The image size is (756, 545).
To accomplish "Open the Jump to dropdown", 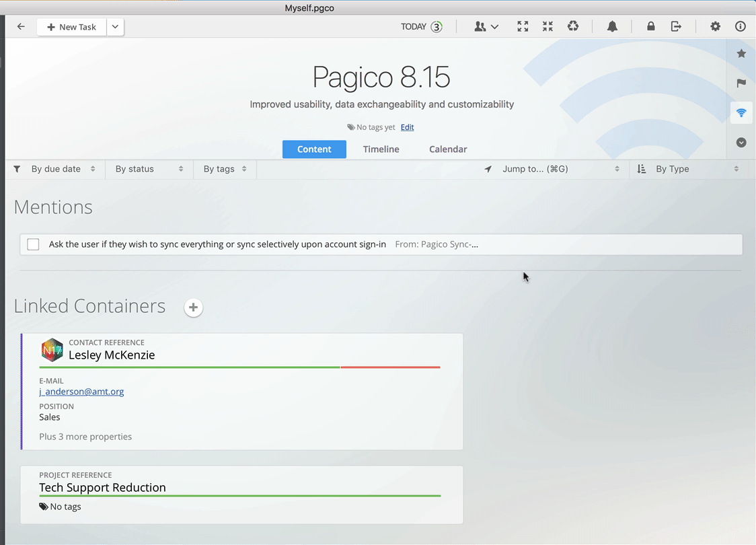I will 553,169.
